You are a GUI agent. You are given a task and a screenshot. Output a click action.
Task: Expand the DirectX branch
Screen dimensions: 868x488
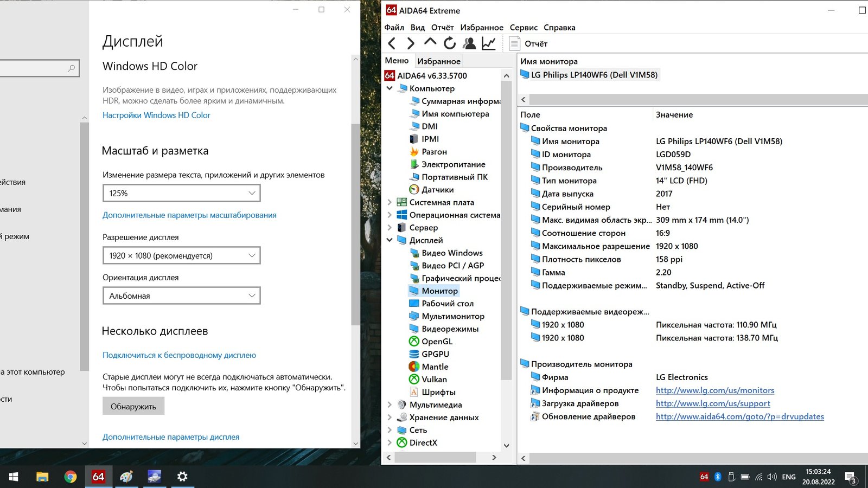tap(390, 442)
